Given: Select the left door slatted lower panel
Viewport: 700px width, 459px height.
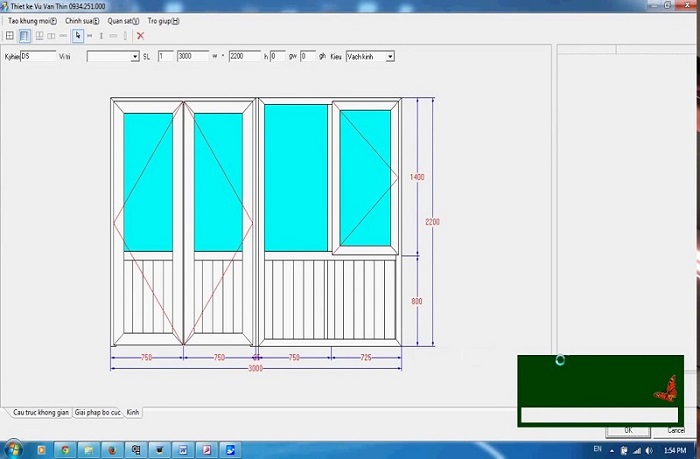Looking at the screenshot, I should pyautogui.click(x=148, y=296).
